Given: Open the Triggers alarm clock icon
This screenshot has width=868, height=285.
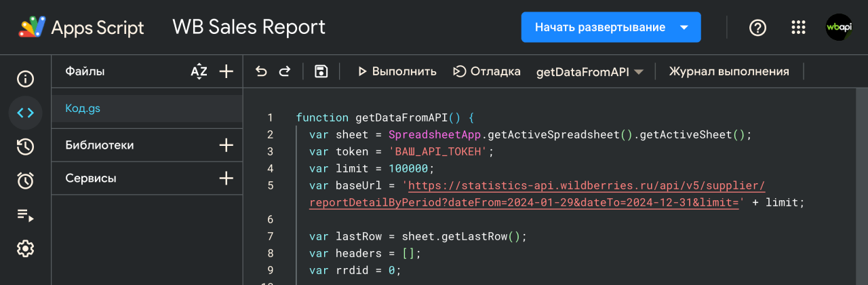Looking at the screenshot, I should [25, 180].
